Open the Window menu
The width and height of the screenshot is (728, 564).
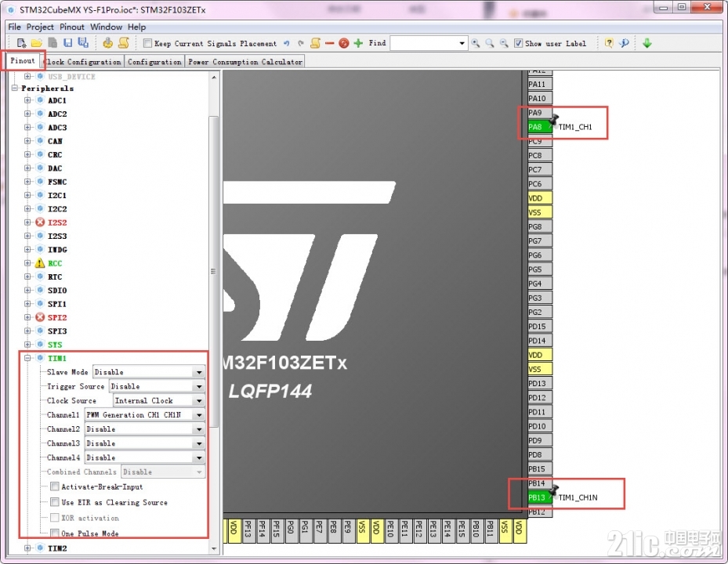(107, 27)
